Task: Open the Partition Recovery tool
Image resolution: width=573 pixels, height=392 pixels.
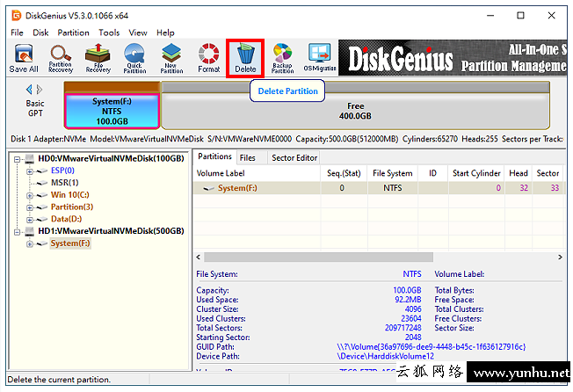Action: 61,58
